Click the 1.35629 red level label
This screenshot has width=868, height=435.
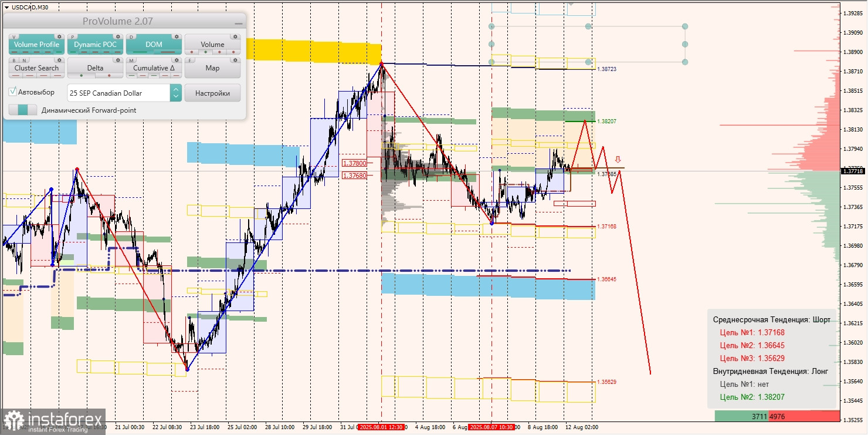[x=606, y=382]
